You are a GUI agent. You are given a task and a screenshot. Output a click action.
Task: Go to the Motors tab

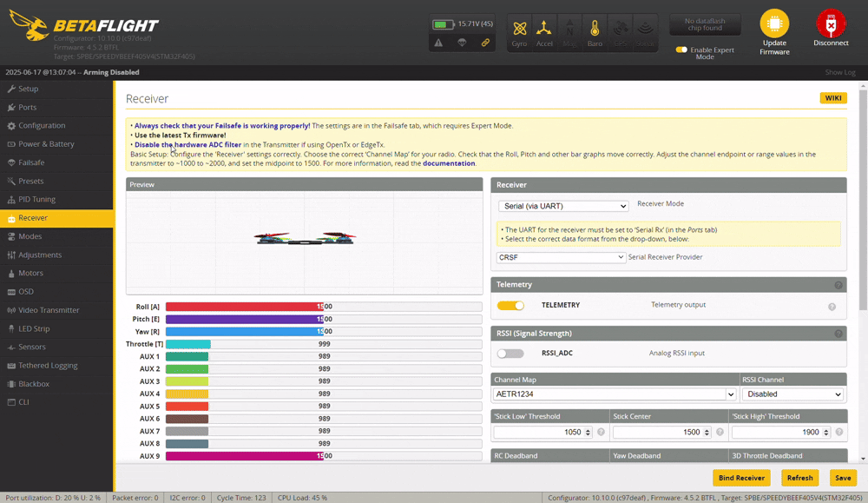click(56, 273)
